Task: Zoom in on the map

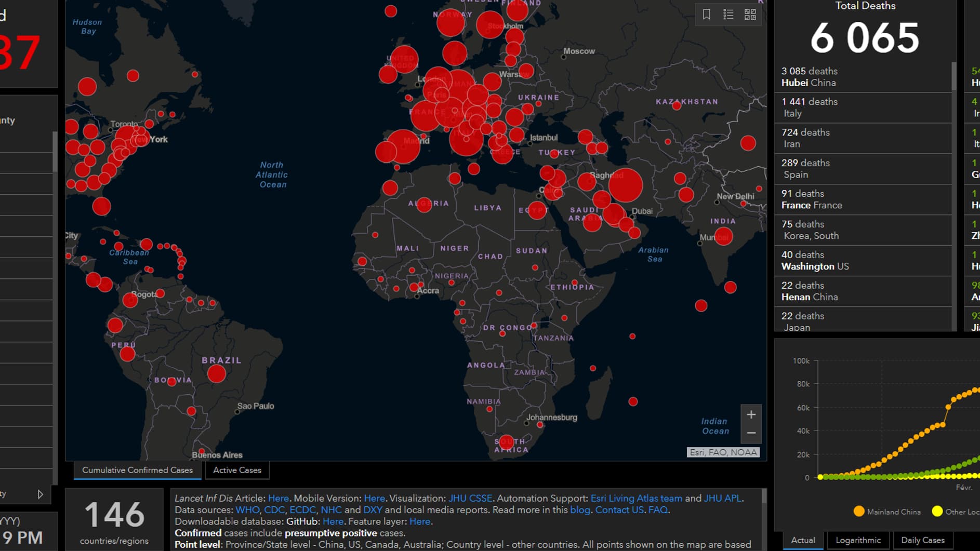Action: click(751, 414)
